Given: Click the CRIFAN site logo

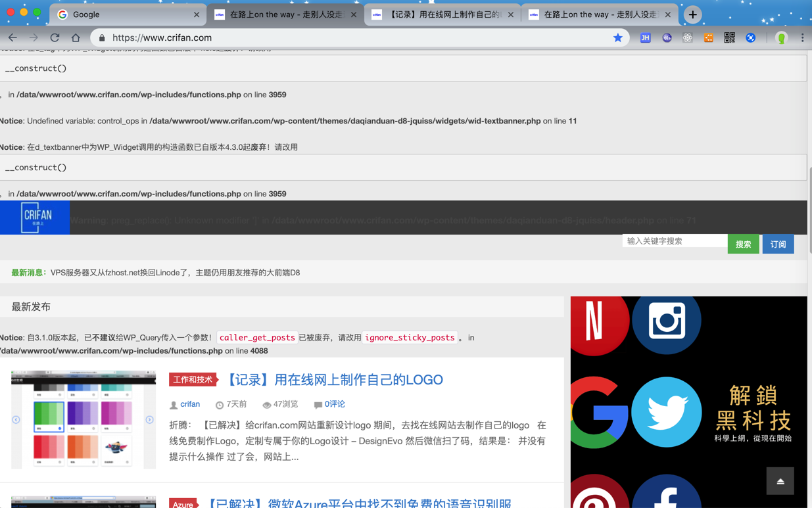Looking at the screenshot, I should (35, 218).
